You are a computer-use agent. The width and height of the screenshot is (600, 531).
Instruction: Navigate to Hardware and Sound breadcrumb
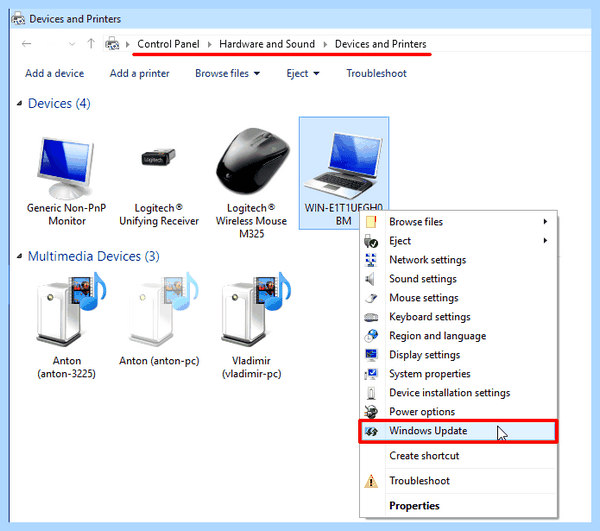click(x=267, y=44)
